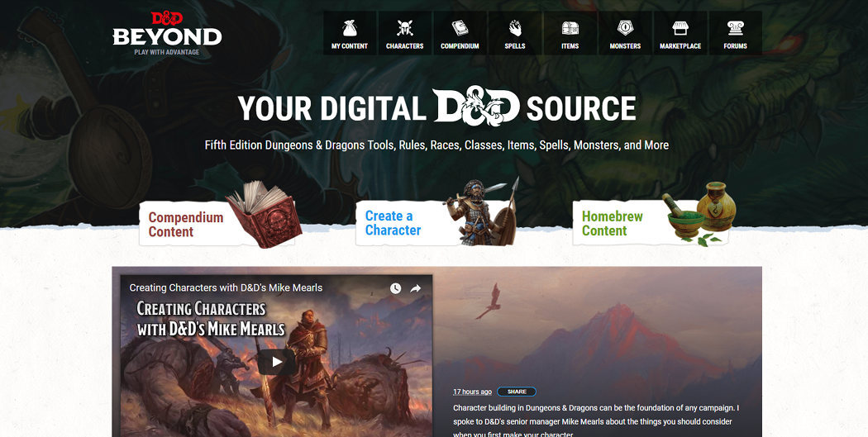Click the D&D Beyond logo
868x437 pixels.
(167, 33)
